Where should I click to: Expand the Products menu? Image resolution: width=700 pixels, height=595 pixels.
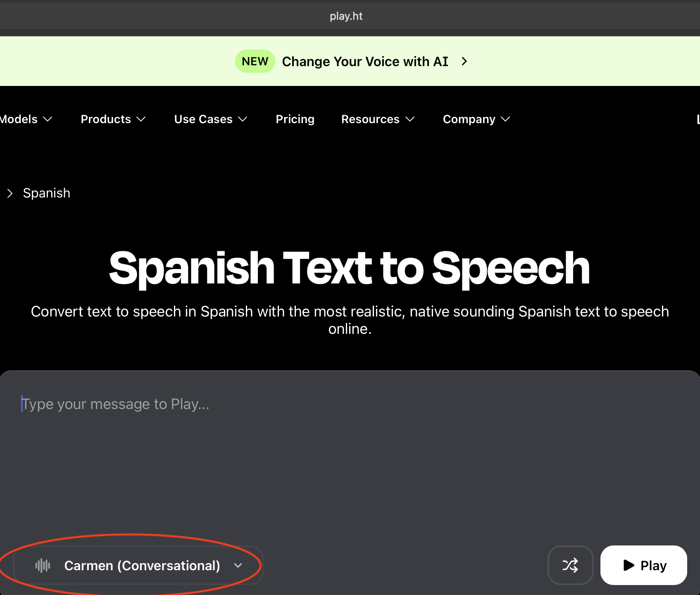113,119
